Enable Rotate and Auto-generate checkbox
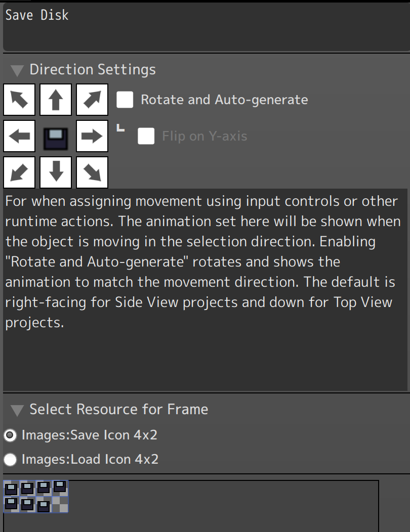The image size is (410, 532). pos(125,100)
